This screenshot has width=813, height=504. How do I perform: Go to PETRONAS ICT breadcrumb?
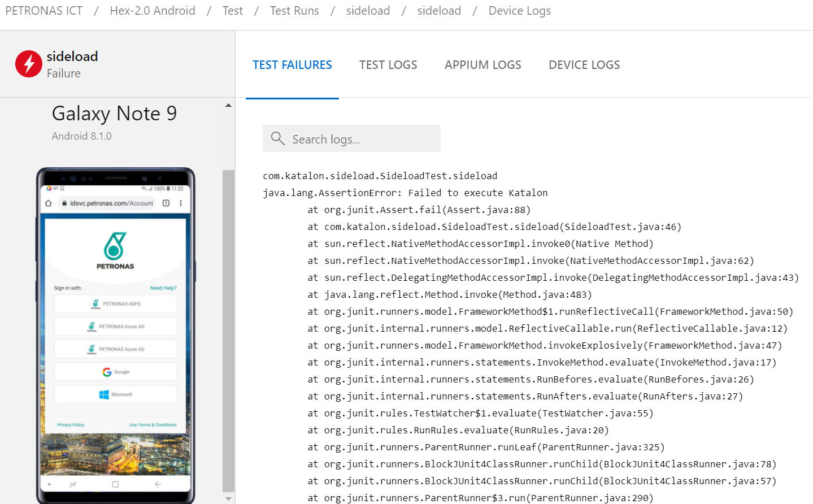44,11
